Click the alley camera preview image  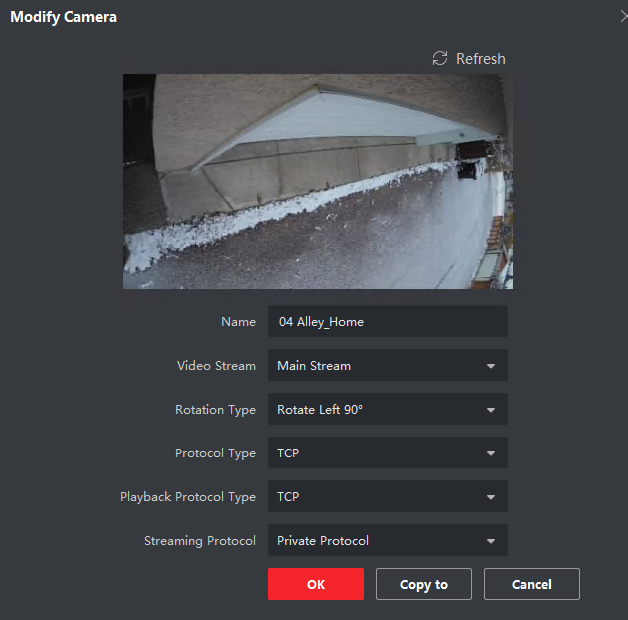click(317, 181)
